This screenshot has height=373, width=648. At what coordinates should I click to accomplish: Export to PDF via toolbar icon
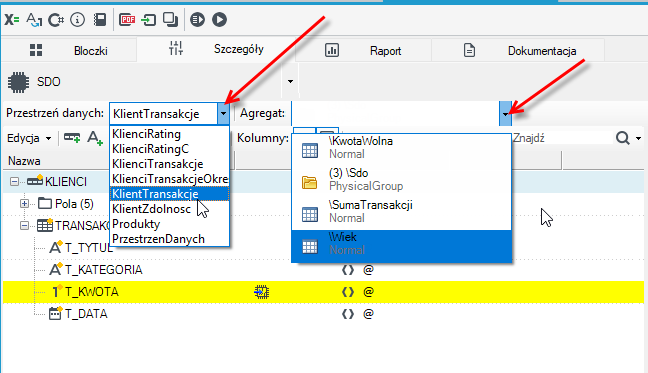pyautogui.click(x=127, y=19)
